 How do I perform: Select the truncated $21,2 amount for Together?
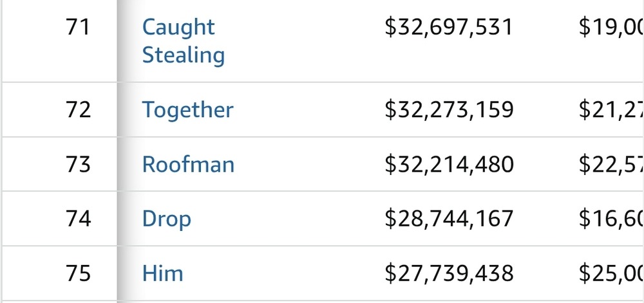coord(611,110)
